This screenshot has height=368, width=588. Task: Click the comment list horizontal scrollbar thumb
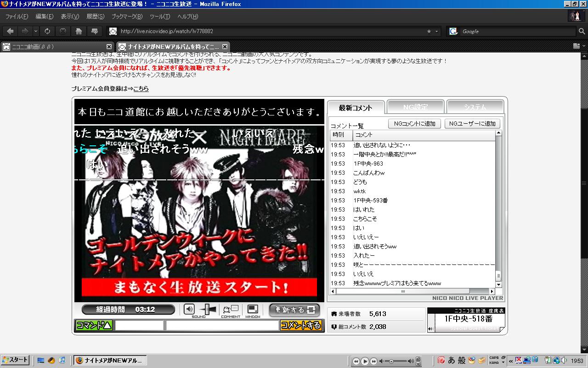[403, 291]
